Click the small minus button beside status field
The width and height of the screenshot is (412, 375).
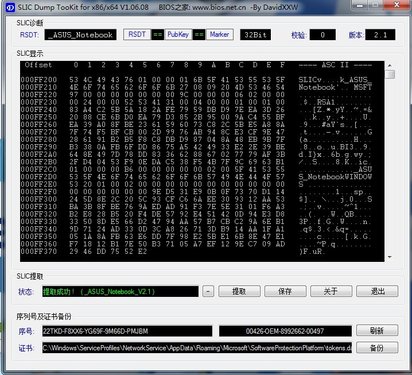pos(208,291)
